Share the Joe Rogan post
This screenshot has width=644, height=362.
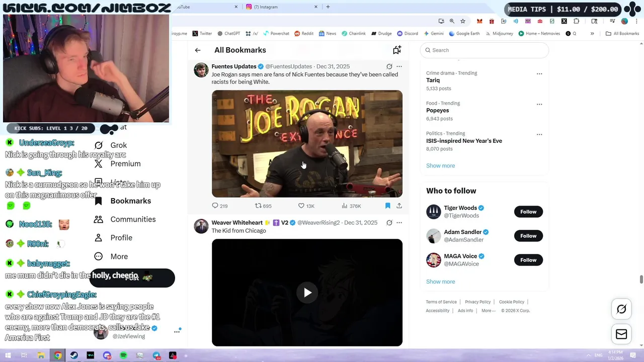(x=399, y=206)
